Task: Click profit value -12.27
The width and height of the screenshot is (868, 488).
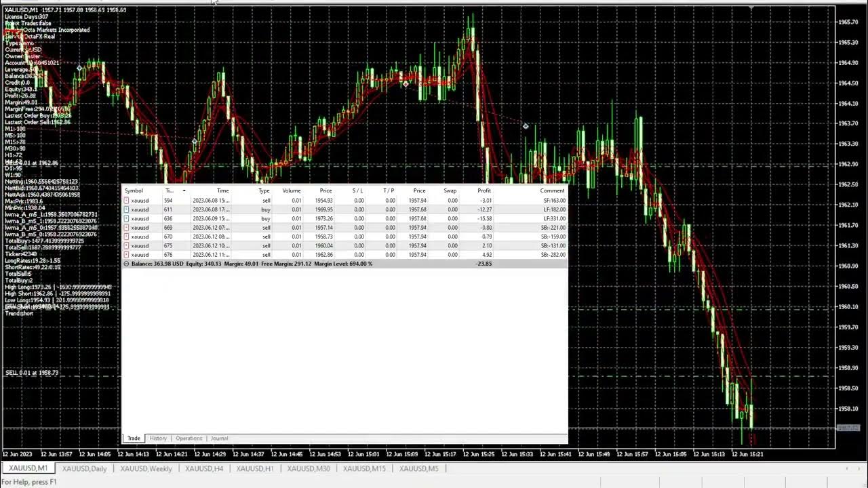Action: pyautogui.click(x=485, y=209)
